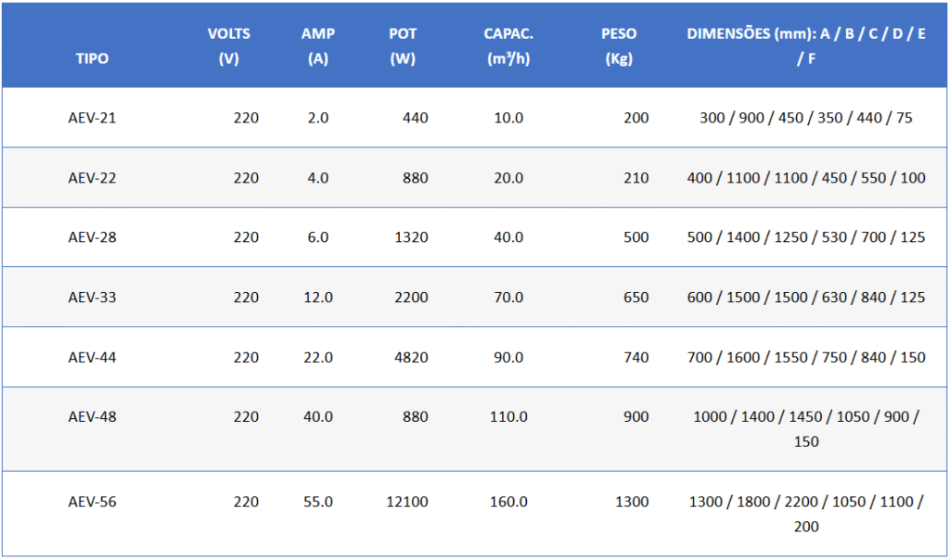The image size is (950, 560).
Task: Click the POT (W) column header
Action: 403,45
